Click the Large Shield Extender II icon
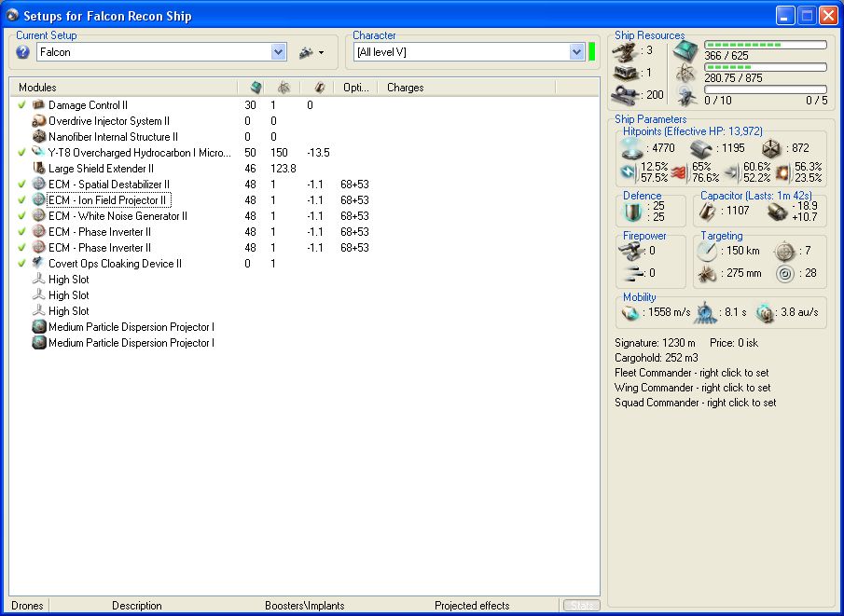Screen dimensions: 844x616 pyautogui.click(x=38, y=169)
